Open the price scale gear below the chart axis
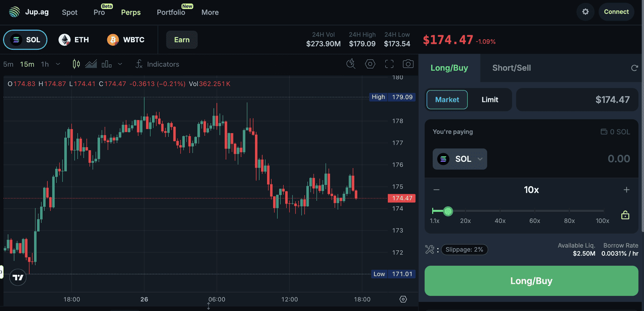This screenshot has height=311, width=644. tap(403, 299)
